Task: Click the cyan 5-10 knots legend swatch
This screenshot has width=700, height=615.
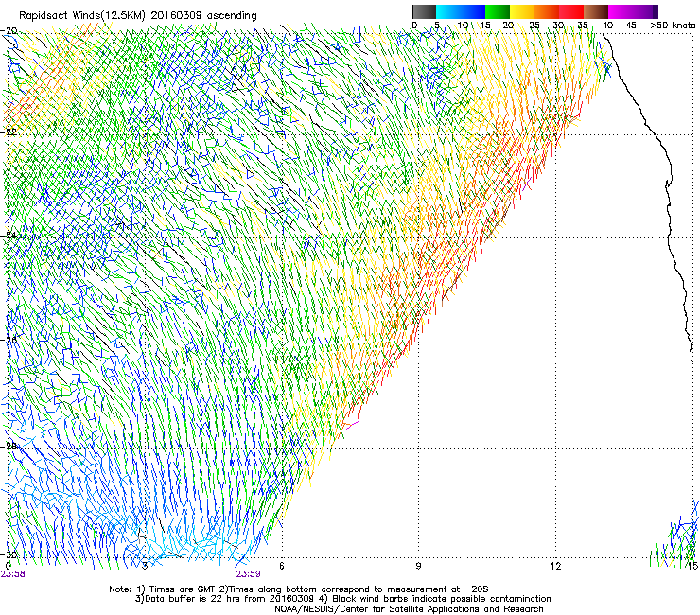Action: pyautogui.click(x=448, y=11)
